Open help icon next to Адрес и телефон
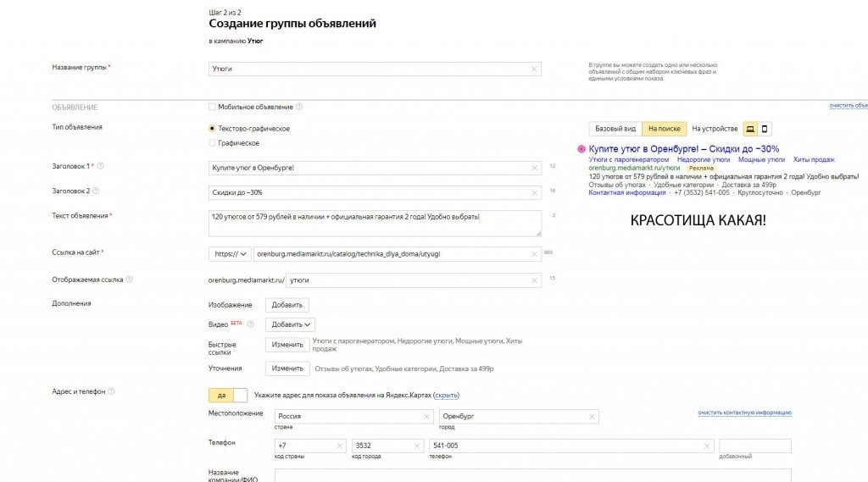Screen dimensions: 868x482 coord(111,391)
